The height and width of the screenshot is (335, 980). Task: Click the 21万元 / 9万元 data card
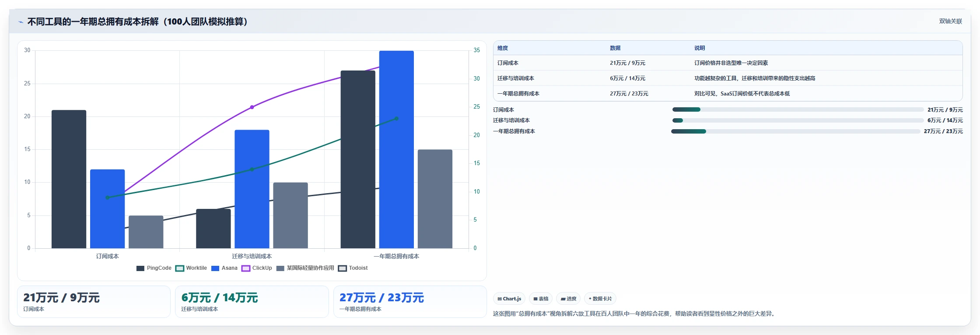[x=94, y=302]
